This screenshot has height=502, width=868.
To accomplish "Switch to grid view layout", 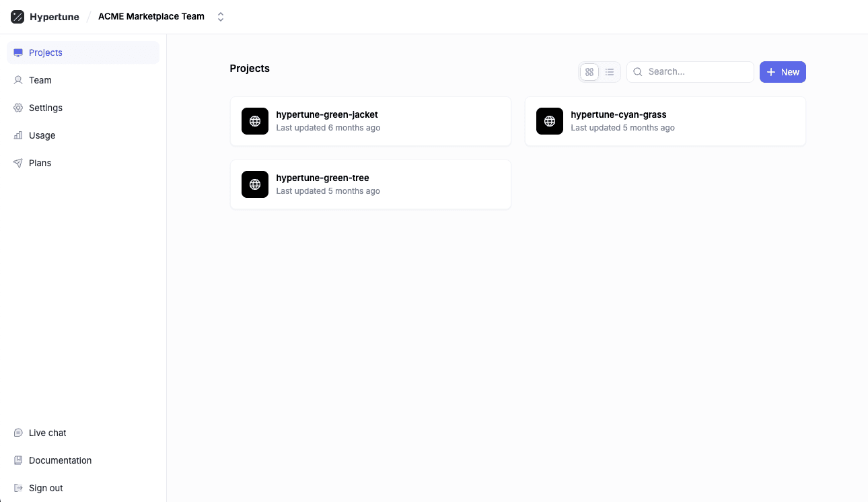I will point(589,72).
